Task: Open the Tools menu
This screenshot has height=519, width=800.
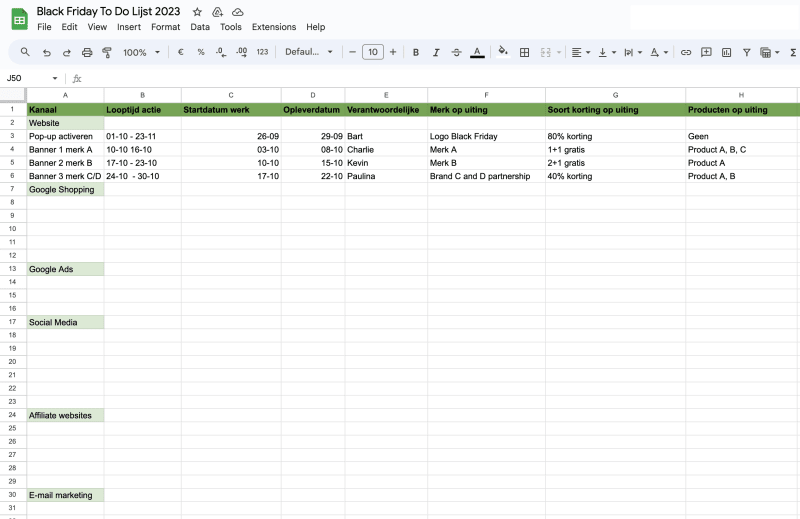Action: (x=231, y=27)
